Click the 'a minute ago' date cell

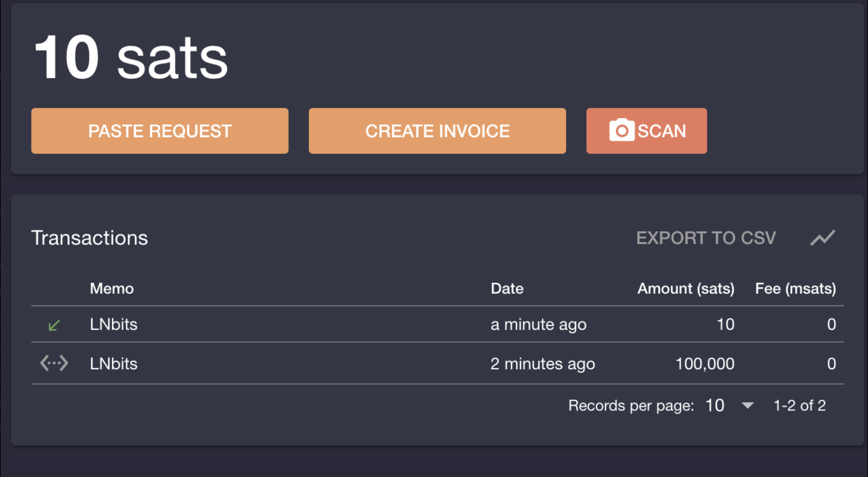pyautogui.click(x=538, y=324)
